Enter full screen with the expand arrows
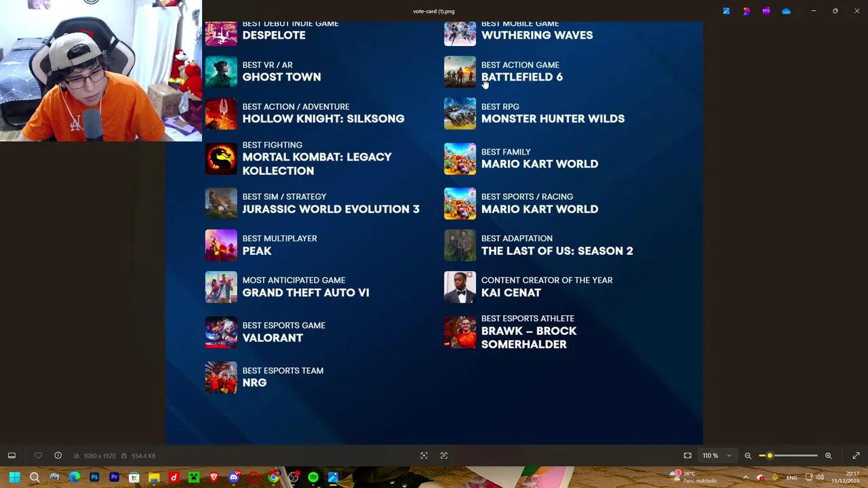Viewport: 868px width, 488px height. [x=856, y=455]
